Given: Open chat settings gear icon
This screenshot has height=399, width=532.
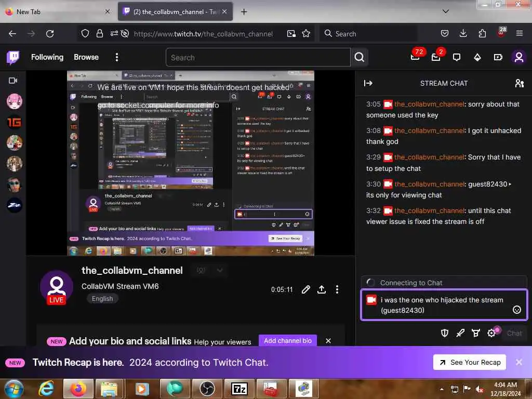Looking at the screenshot, I should click(x=491, y=333).
